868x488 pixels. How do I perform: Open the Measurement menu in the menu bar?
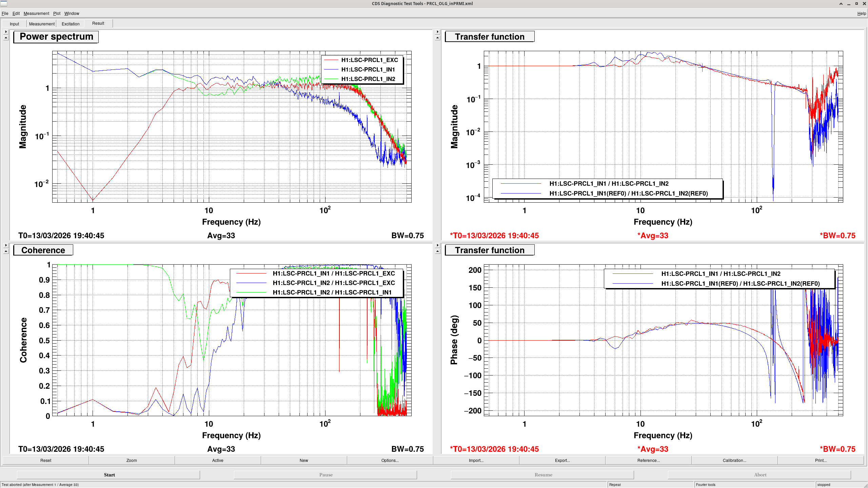36,14
